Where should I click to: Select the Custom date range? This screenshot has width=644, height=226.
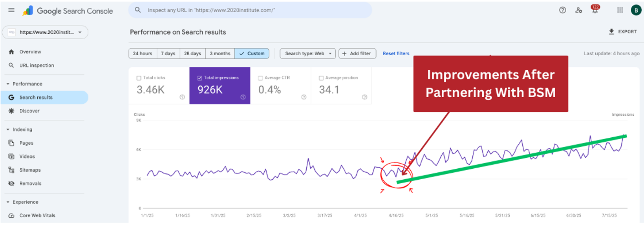(x=252, y=53)
